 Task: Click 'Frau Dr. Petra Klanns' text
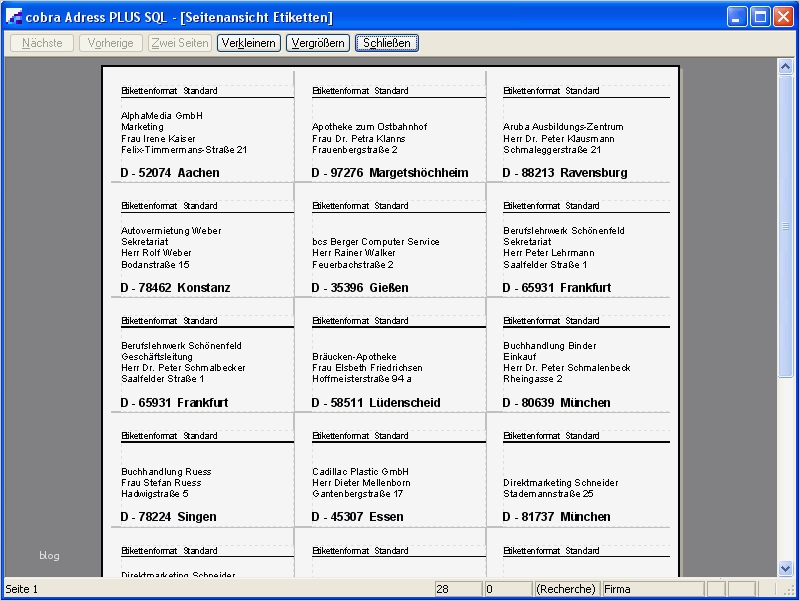tap(359, 139)
